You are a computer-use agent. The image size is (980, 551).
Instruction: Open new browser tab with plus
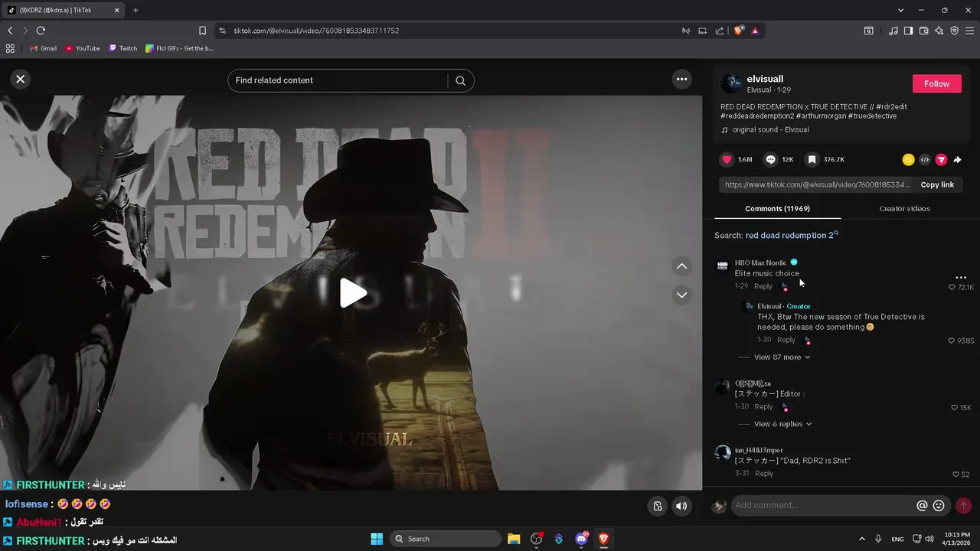[x=136, y=10]
